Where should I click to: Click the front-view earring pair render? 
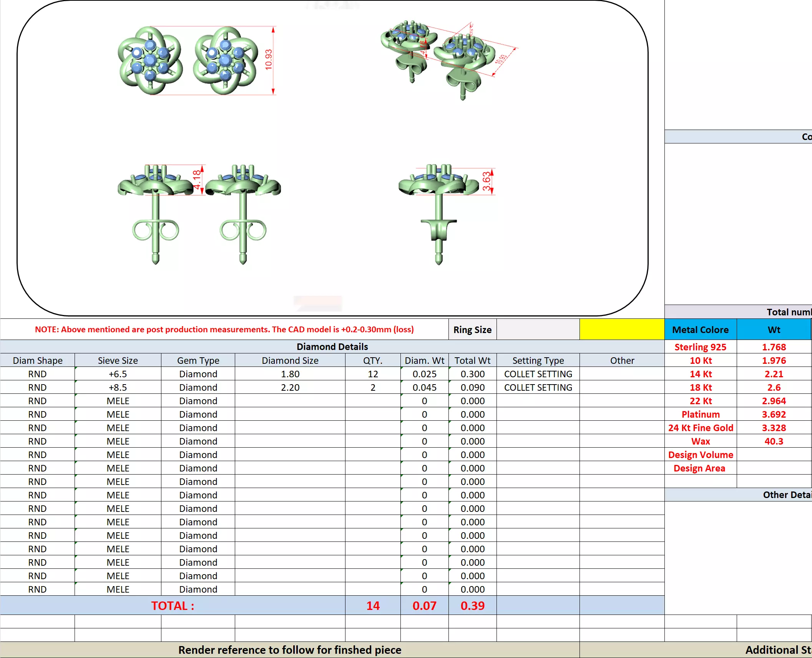tap(199, 214)
